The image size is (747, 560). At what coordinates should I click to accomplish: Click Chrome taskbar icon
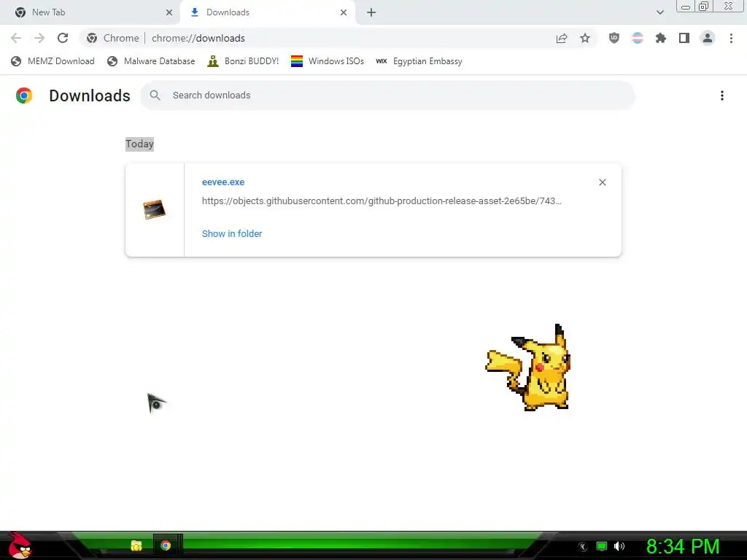[x=166, y=545]
